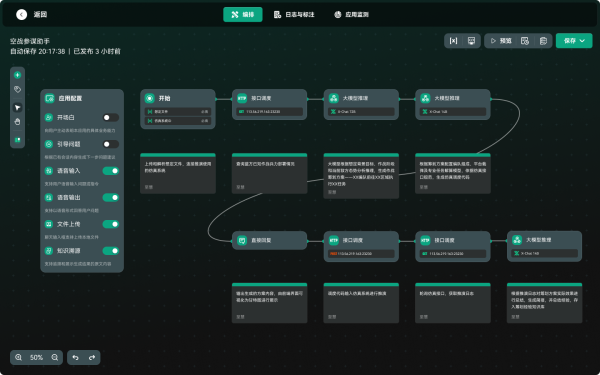Click the 引导问题 row icon
Viewport: 600px width, 375px height.
(49, 144)
